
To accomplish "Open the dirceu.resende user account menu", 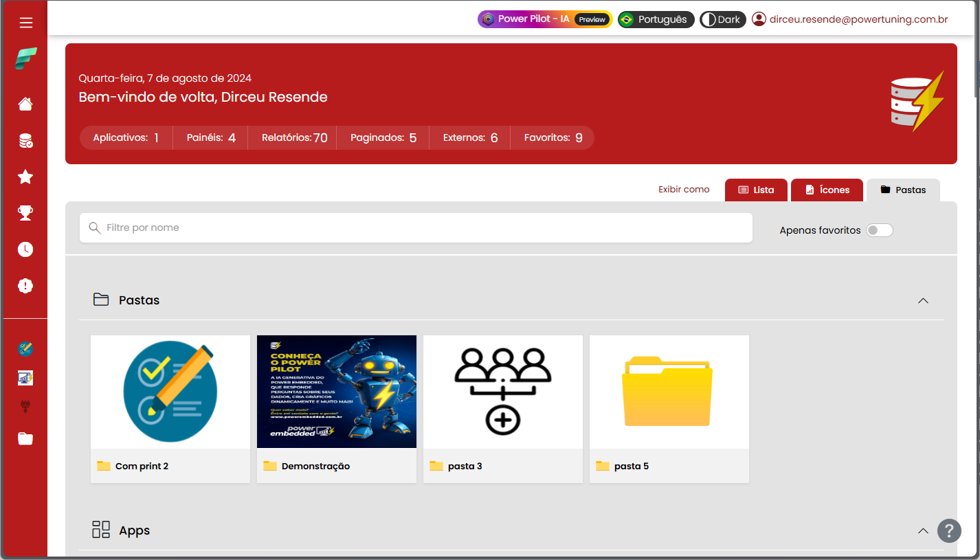I will pos(849,19).
